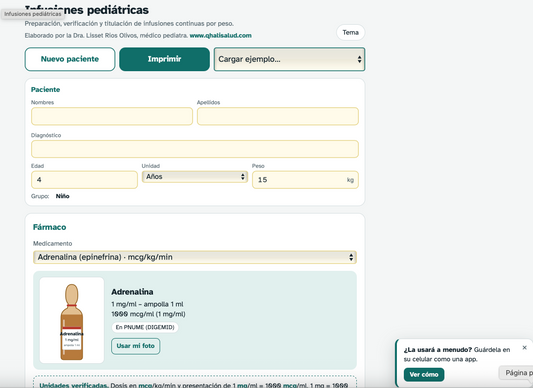
Task: Open the Cargar ejemplo dropdown
Action: pyautogui.click(x=289, y=59)
